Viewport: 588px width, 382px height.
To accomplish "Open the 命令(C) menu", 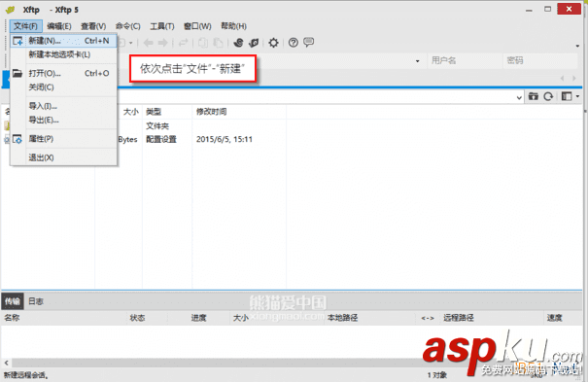I will 128,26.
